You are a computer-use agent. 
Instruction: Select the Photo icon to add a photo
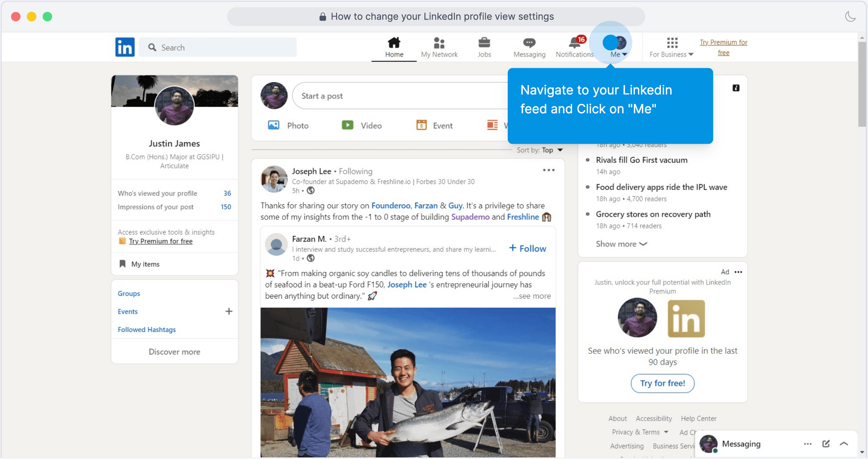pyautogui.click(x=274, y=125)
